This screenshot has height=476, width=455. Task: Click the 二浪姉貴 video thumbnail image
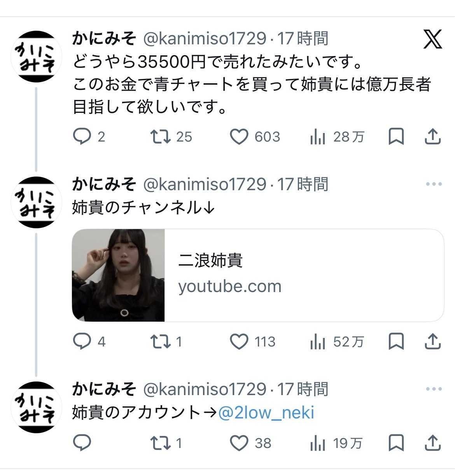click(x=118, y=275)
